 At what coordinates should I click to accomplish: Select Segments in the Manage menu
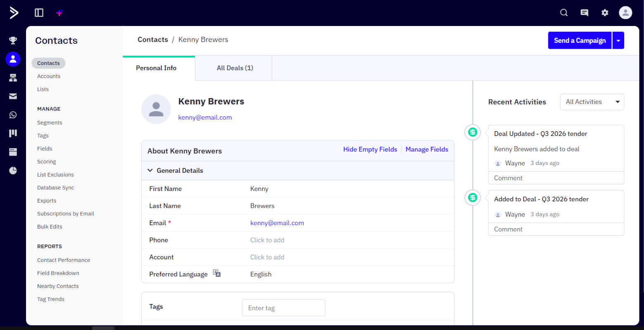[x=50, y=123]
